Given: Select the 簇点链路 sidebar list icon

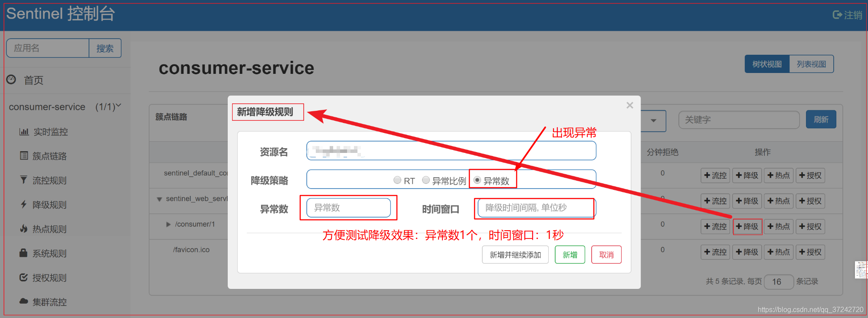Looking at the screenshot, I should [x=24, y=156].
